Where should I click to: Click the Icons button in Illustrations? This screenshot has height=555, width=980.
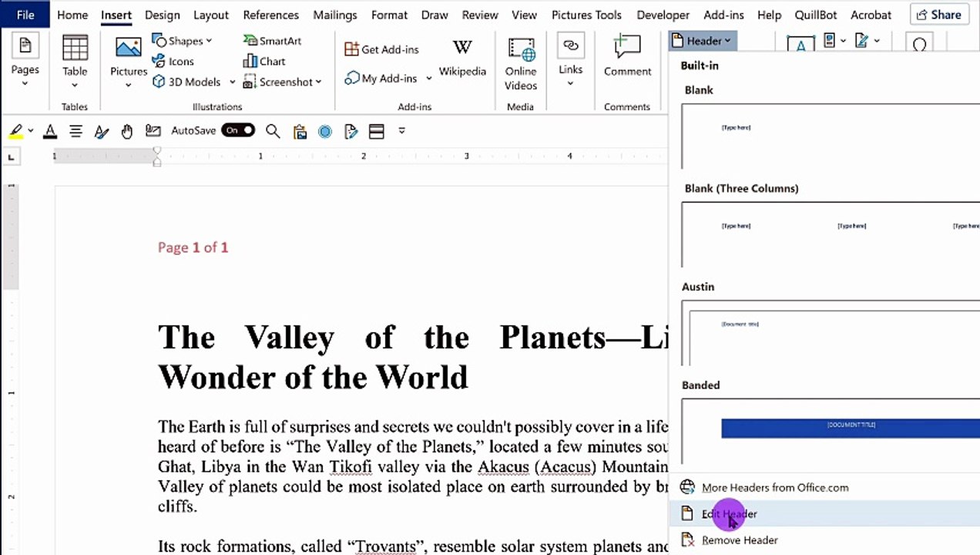pyautogui.click(x=173, y=62)
